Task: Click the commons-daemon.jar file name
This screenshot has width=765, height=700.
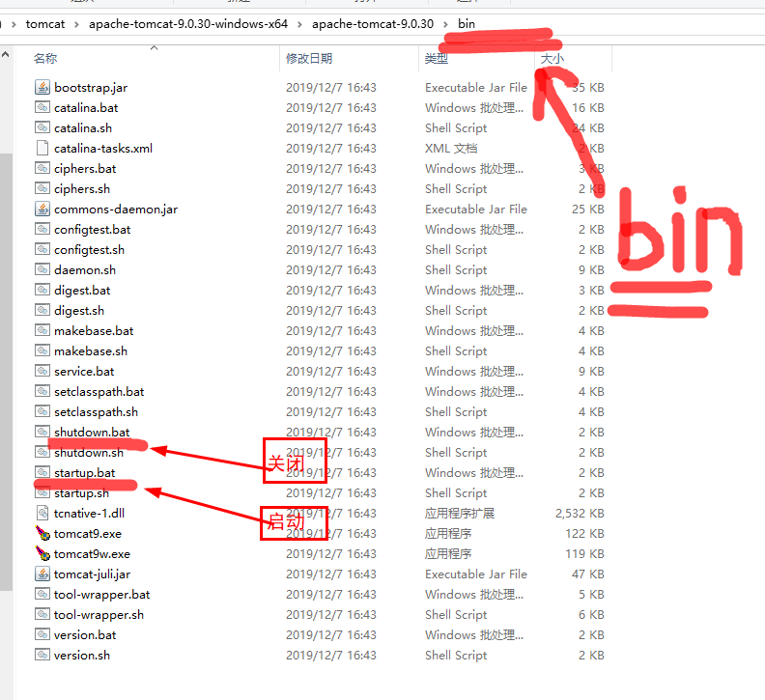Action: 116,210
